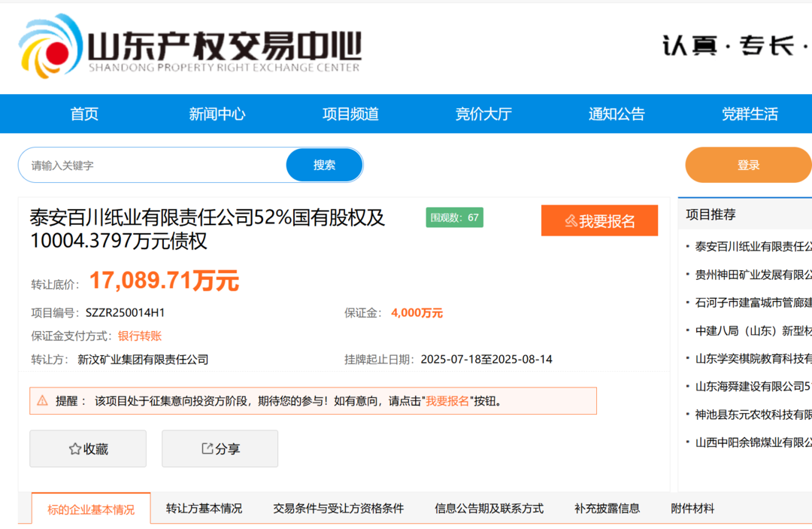Select 通知公告 in the navigation bar
The image size is (812, 529).
[x=617, y=114]
